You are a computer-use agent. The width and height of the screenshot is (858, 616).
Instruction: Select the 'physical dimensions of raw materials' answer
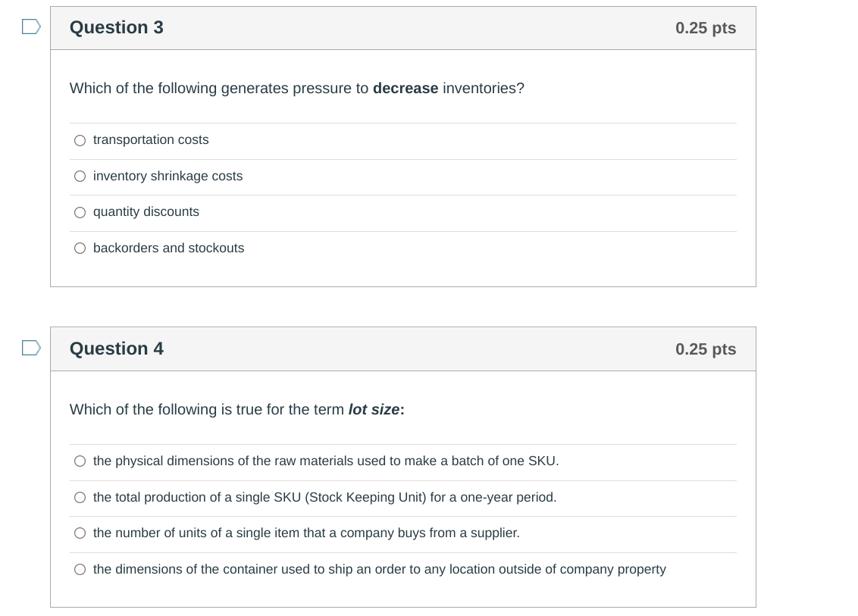[80, 461]
